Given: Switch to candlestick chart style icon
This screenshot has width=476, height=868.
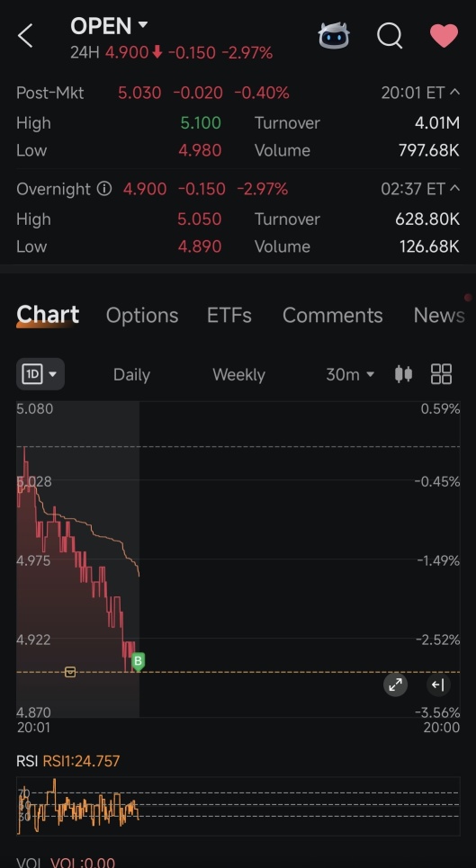Looking at the screenshot, I should click(403, 374).
